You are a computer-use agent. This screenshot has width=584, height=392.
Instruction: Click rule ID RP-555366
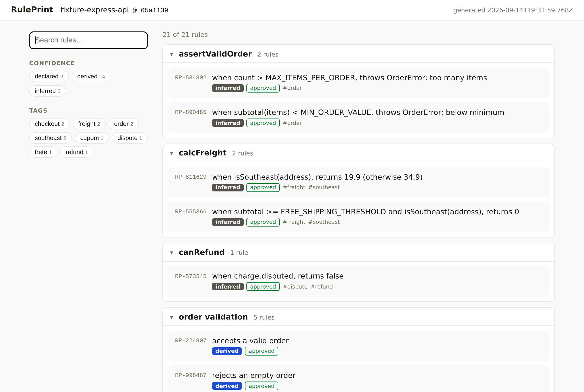click(191, 211)
